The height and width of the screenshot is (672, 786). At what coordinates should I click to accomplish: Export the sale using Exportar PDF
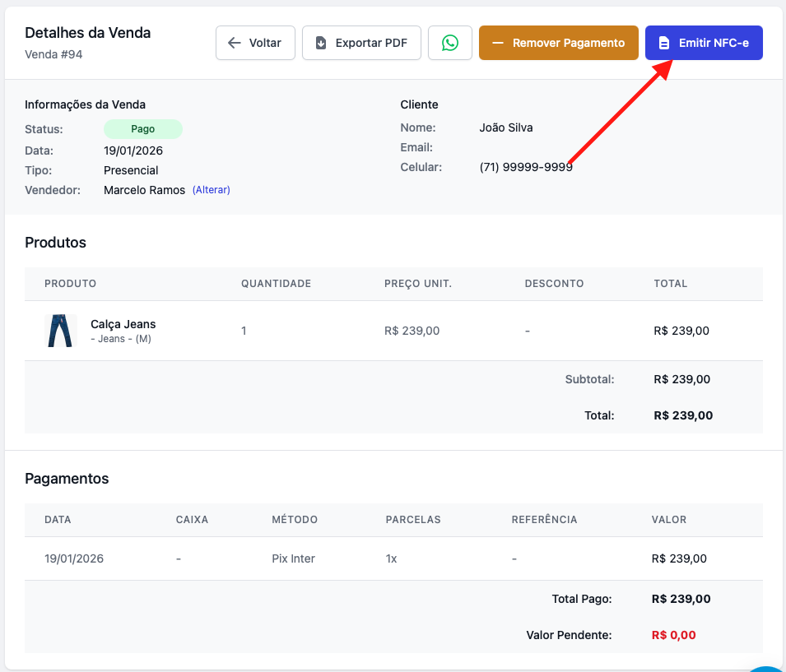tap(361, 43)
